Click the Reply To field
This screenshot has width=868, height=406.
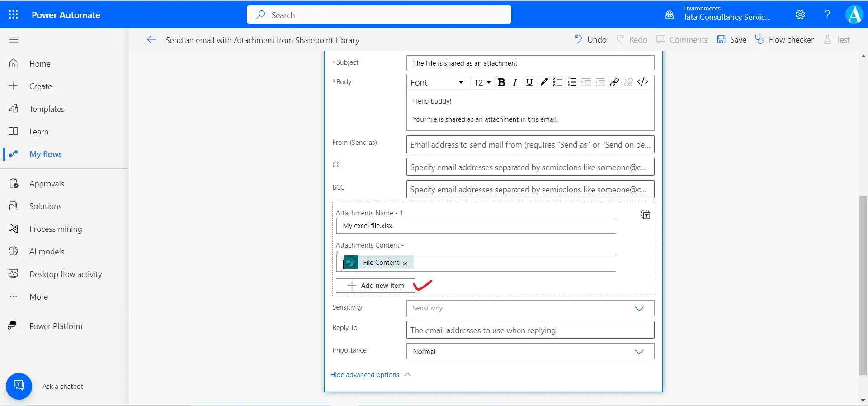(530, 330)
